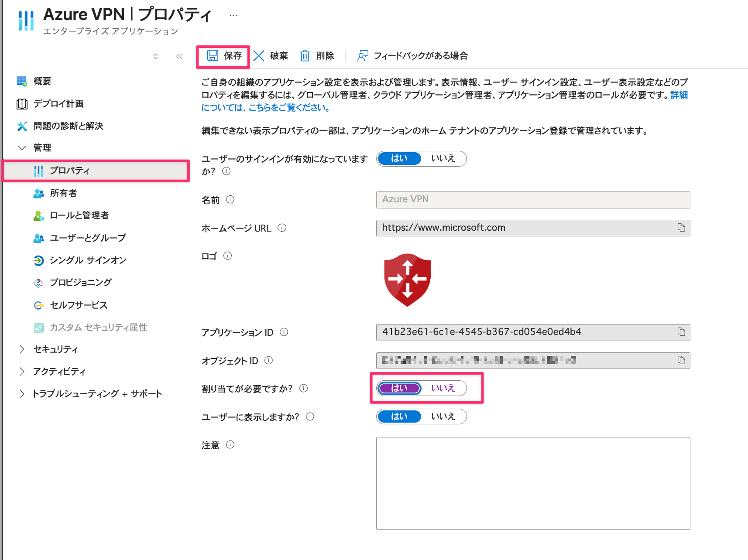
Task: Click the application ID field
Action: click(533, 332)
